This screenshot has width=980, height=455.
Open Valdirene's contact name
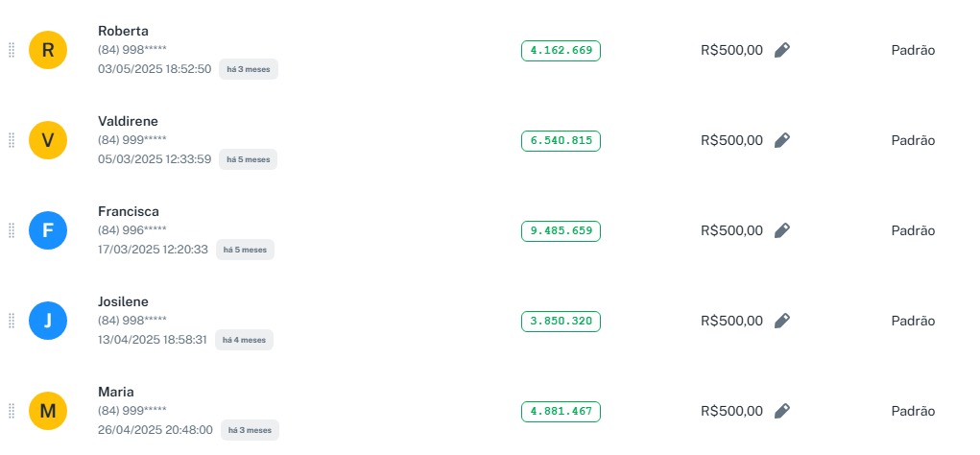click(x=128, y=121)
